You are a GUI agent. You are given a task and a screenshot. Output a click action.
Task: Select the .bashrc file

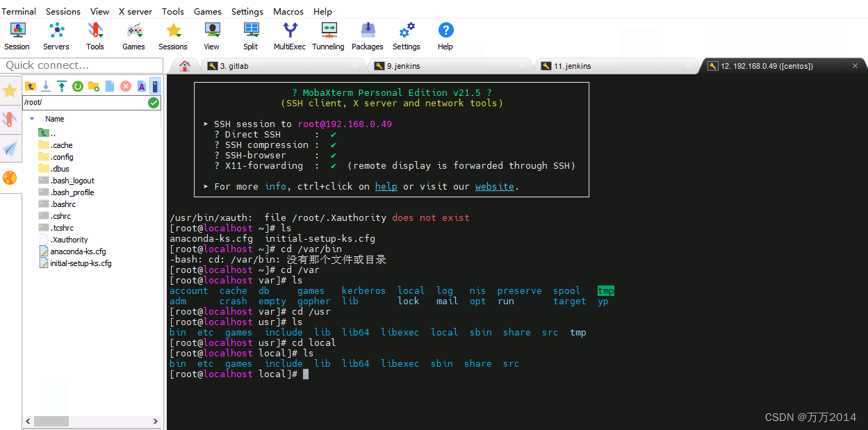click(58, 204)
